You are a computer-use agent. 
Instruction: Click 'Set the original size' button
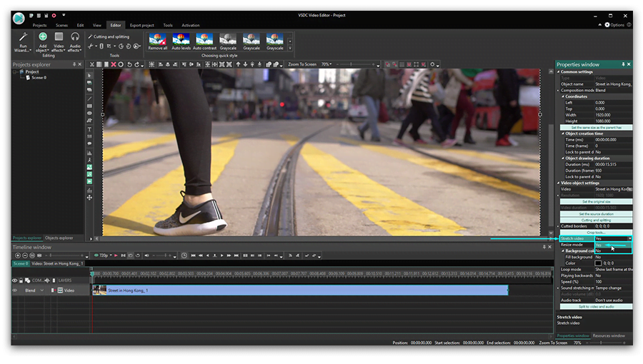(x=595, y=201)
